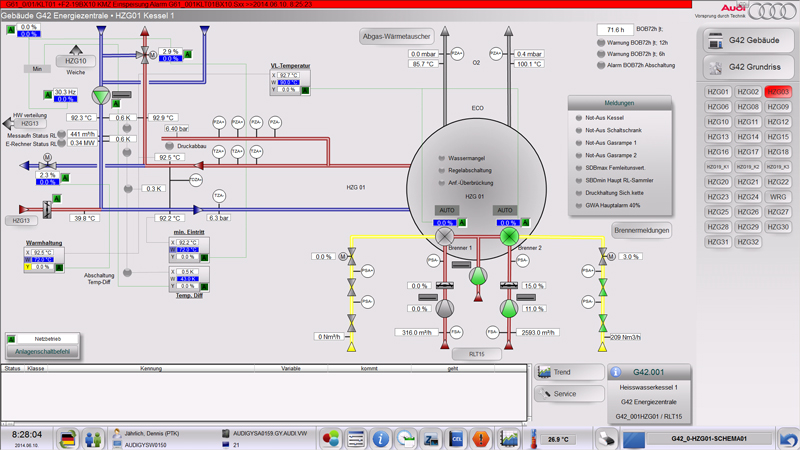Click the German flag language icon
Screen dimensions: 800x450
coord(67,438)
